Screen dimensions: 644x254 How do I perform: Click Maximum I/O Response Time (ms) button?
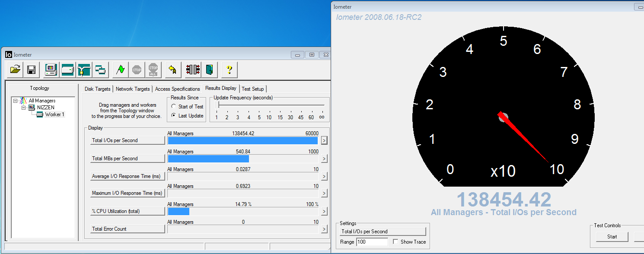128,193
